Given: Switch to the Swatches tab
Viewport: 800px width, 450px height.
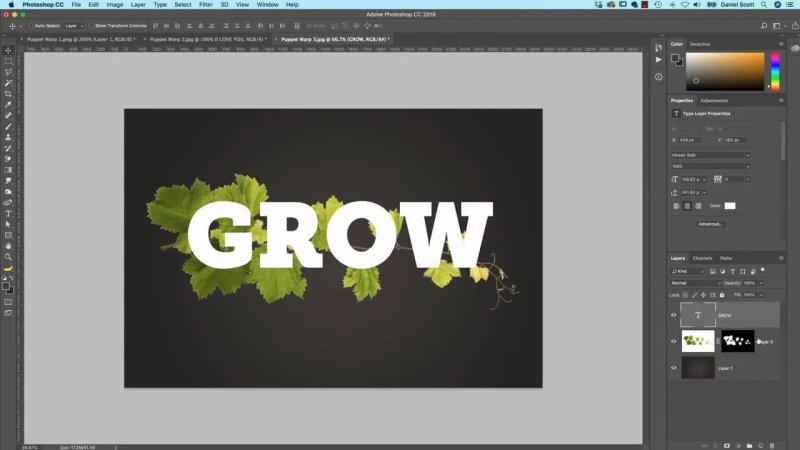Looking at the screenshot, I should pyautogui.click(x=699, y=44).
